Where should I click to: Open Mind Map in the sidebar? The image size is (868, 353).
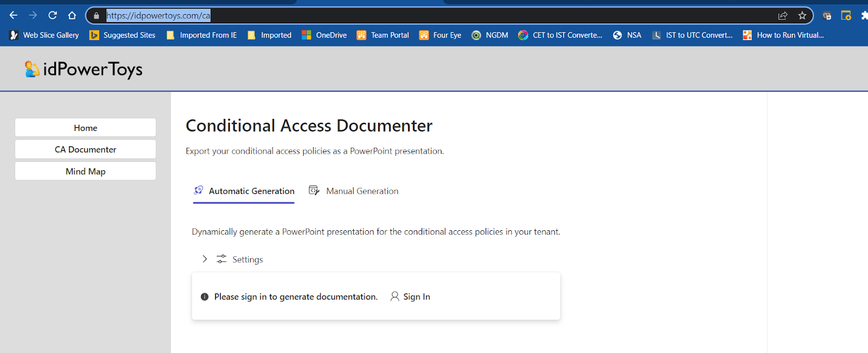(86, 171)
